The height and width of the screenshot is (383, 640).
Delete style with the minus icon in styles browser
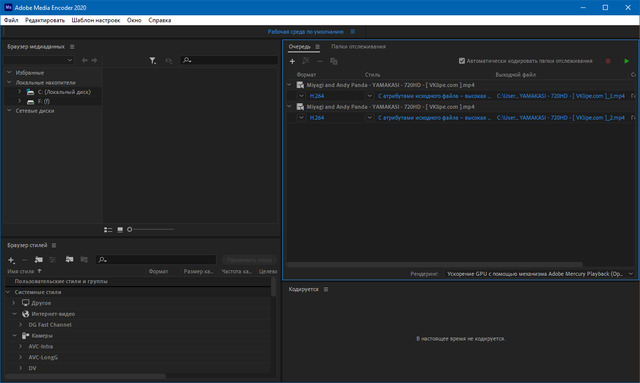pos(24,260)
